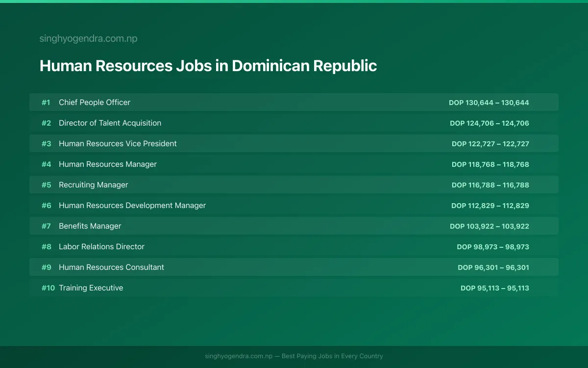The image size is (588, 368).
Task: Click salary DOP 95,113 – 95,113
Action: coord(495,288)
